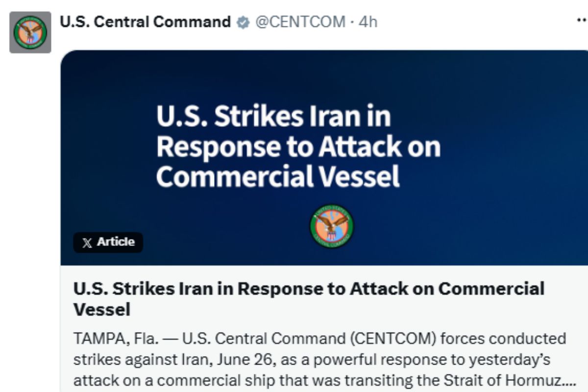Open the "U.S. Central Command" display name
This screenshot has width=588, height=392.
146,22
